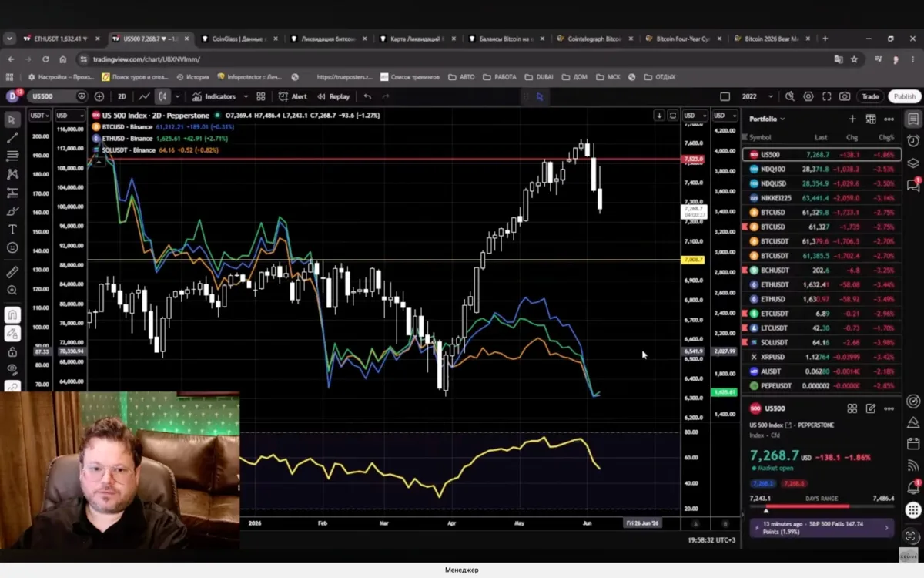
Task: Expand the chart type dropdown arrow
Action: point(177,96)
